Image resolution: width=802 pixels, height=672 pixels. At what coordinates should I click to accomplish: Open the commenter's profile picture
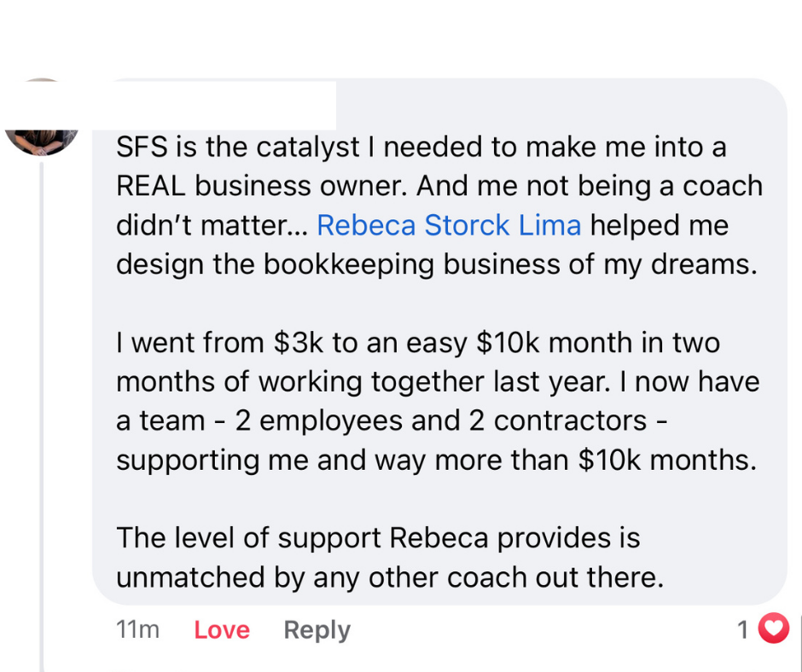point(43,119)
